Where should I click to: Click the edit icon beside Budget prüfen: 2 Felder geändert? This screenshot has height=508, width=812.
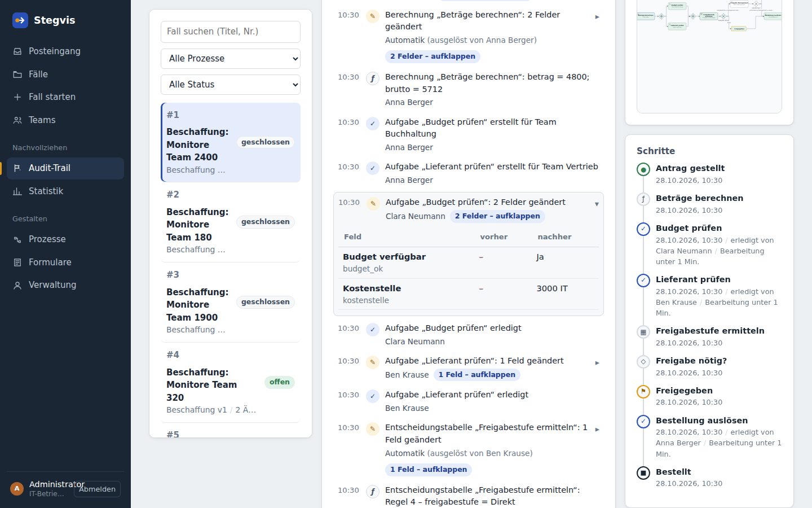click(x=373, y=204)
